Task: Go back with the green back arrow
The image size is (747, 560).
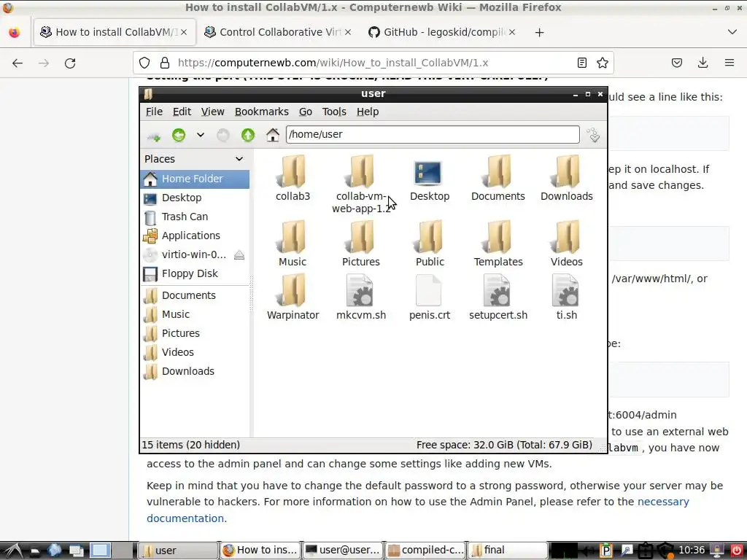Action: (179, 135)
